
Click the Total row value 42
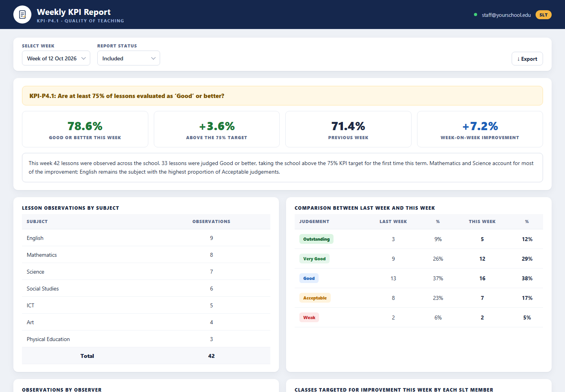211,356
